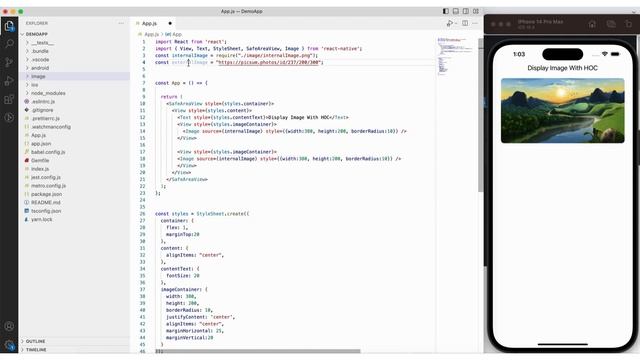
Task: Expand the image folder
Action: click(38, 76)
